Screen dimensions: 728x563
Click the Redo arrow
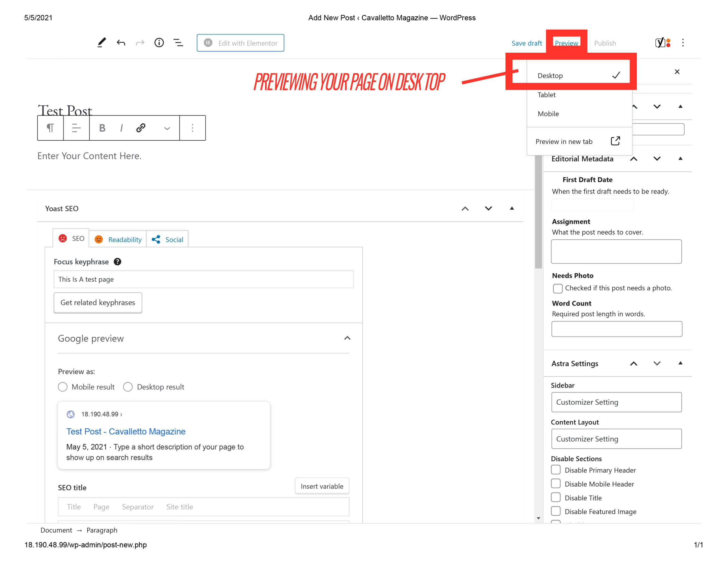point(140,43)
